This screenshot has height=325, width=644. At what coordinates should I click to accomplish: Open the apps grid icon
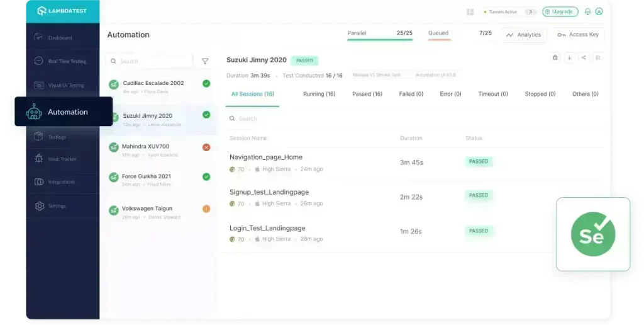(470, 12)
